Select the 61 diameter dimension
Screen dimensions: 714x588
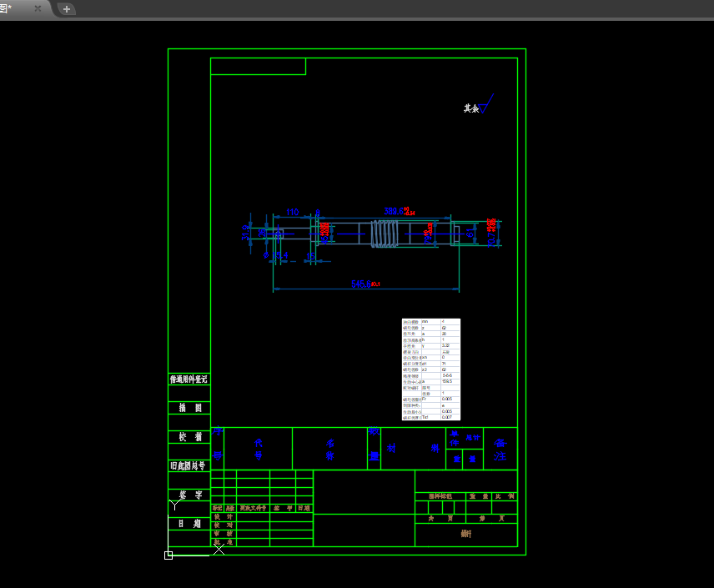pyautogui.click(x=470, y=234)
